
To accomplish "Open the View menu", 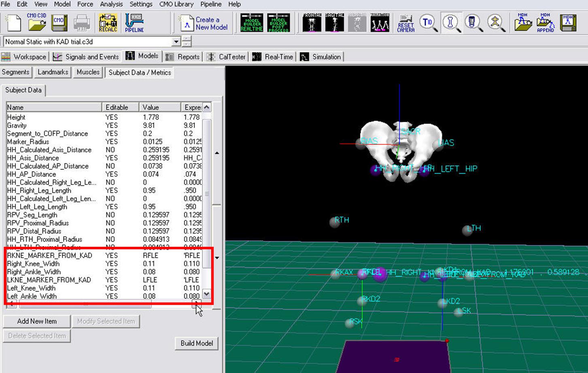I will 40,4.
